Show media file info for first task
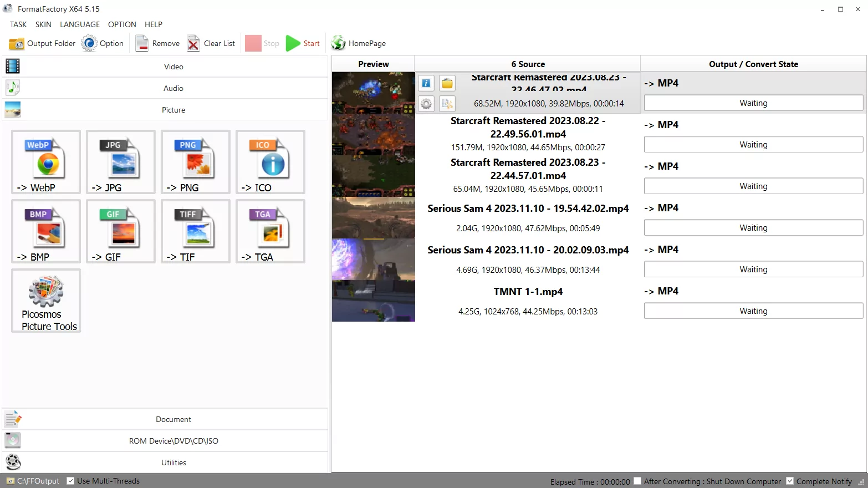This screenshot has width=868, height=488. 426,83
